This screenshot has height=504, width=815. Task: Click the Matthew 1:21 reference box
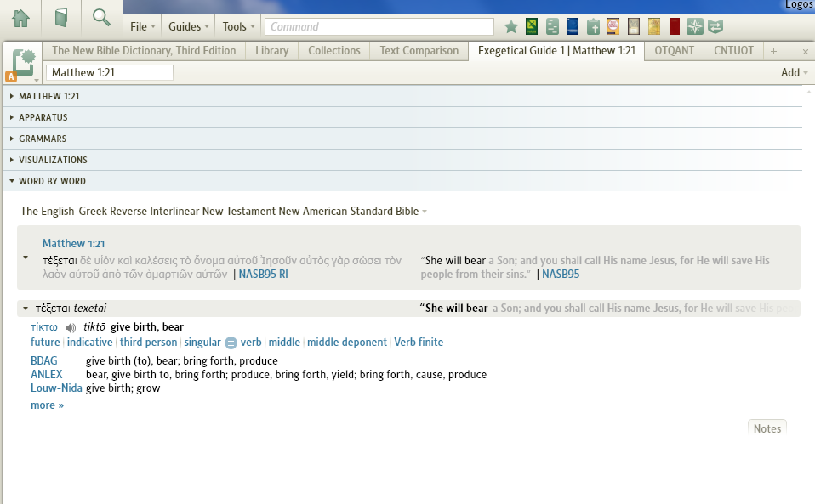[110, 72]
